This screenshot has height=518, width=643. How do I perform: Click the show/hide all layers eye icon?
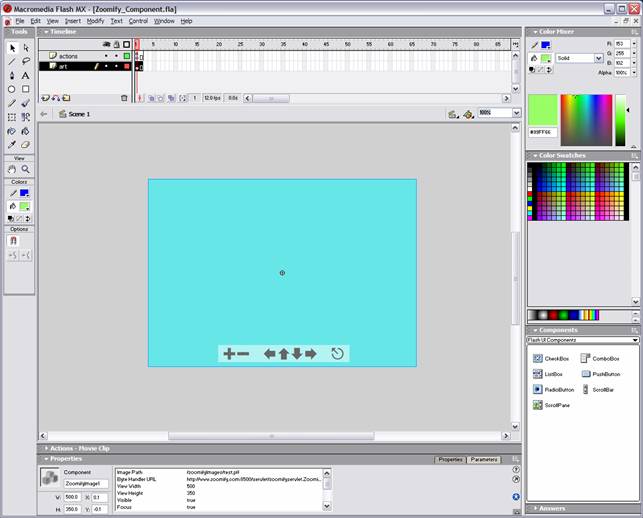pyautogui.click(x=106, y=45)
